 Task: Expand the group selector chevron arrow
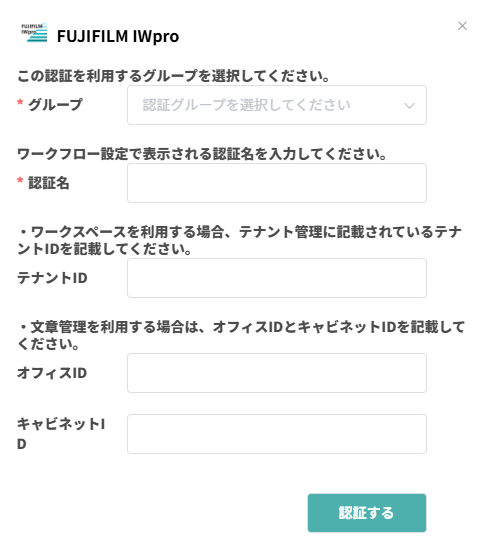pos(409,105)
